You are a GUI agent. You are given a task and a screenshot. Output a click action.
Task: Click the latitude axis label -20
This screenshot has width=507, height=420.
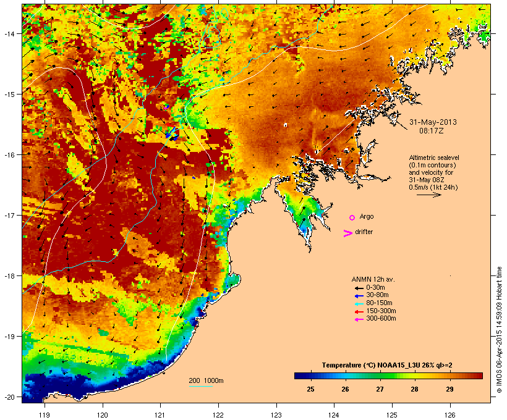pyautogui.click(x=9, y=397)
